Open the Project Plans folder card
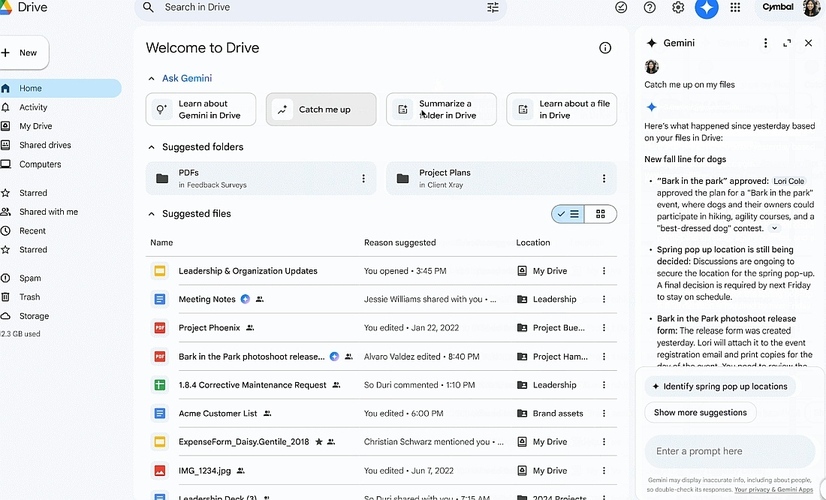 click(x=501, y=179)
